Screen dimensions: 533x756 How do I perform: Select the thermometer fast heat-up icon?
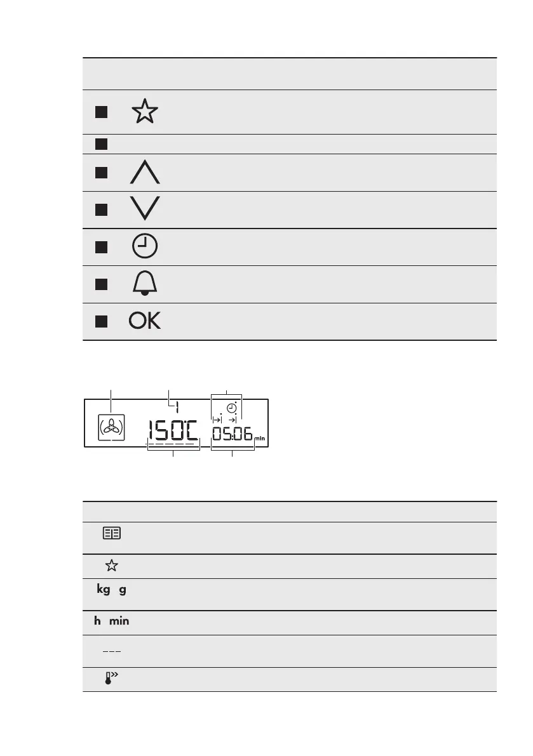[x=111, y=679]
